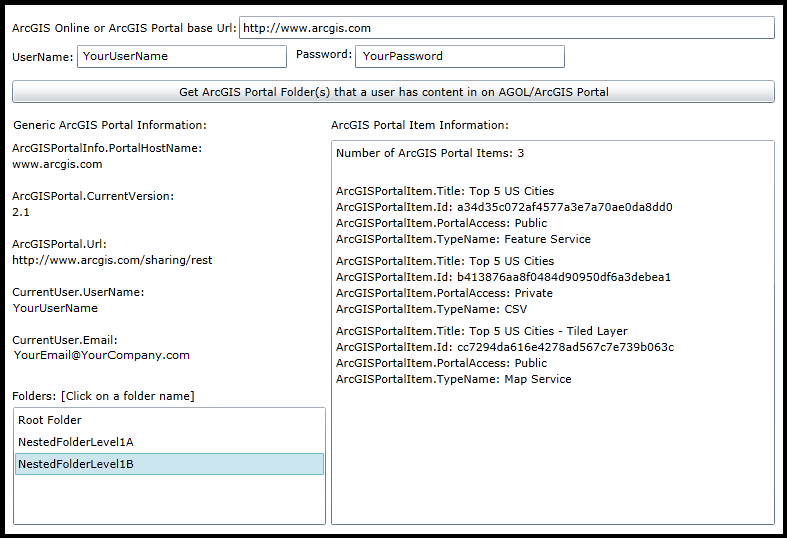
Task: Choose NestedFolderLevel1A in the folders list
Action: click(169, 442)
